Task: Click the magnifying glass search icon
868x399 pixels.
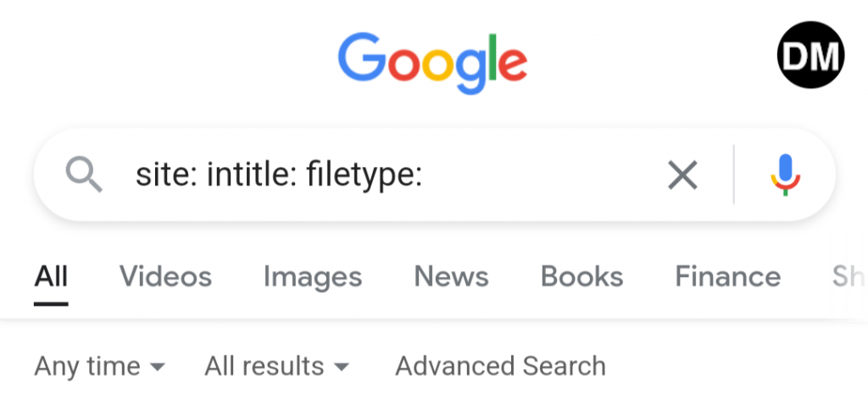Action: pyautogui.click(x=85, y=175)
